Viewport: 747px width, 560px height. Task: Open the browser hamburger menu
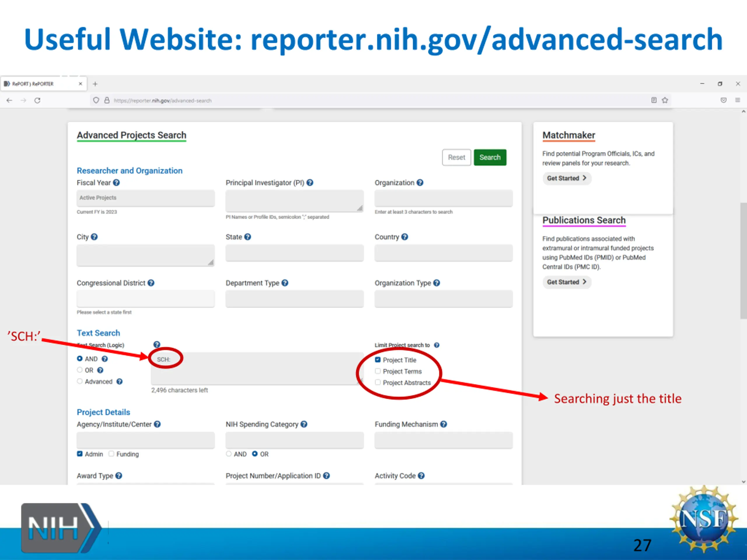(738, 100)
